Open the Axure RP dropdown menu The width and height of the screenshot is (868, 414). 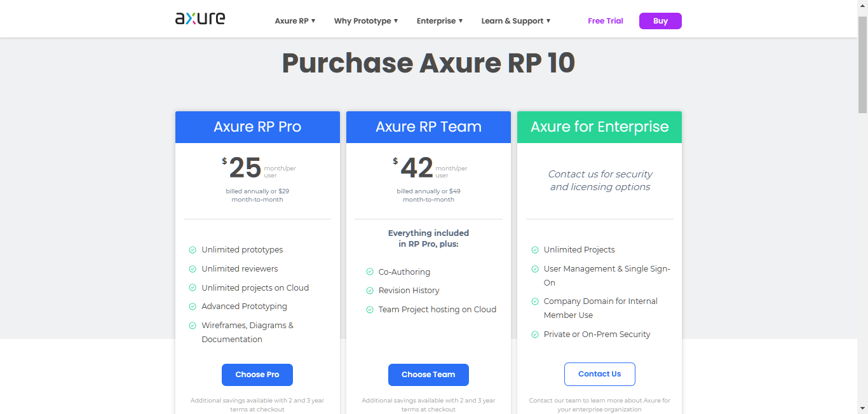[295, 21]
